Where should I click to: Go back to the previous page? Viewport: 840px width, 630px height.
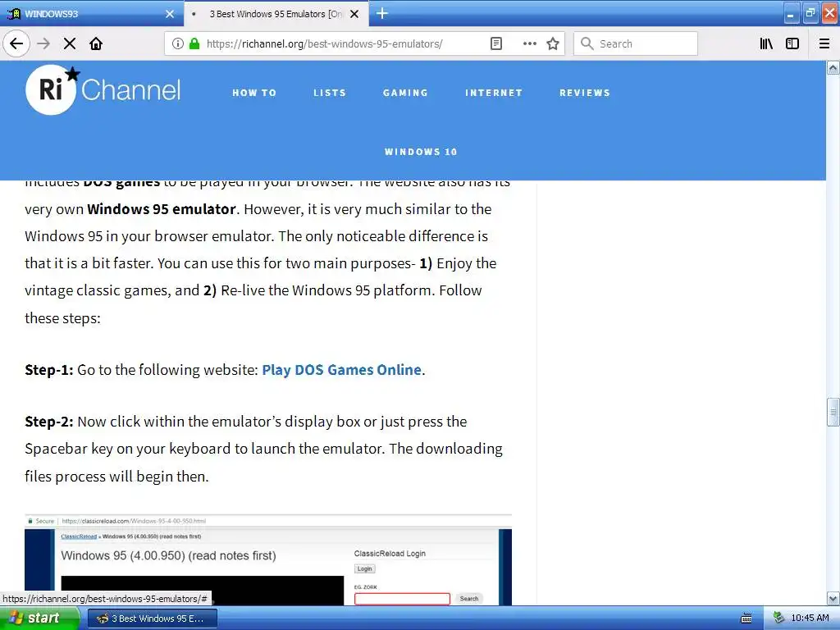[x=16, y=43]
